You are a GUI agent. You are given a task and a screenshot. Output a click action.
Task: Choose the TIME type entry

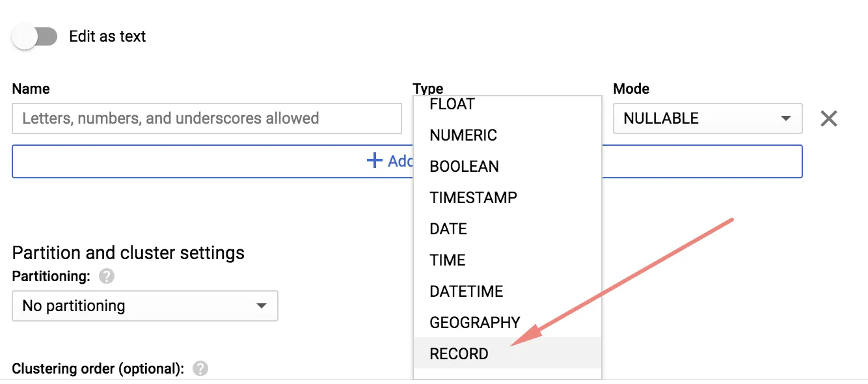(448, 260)
